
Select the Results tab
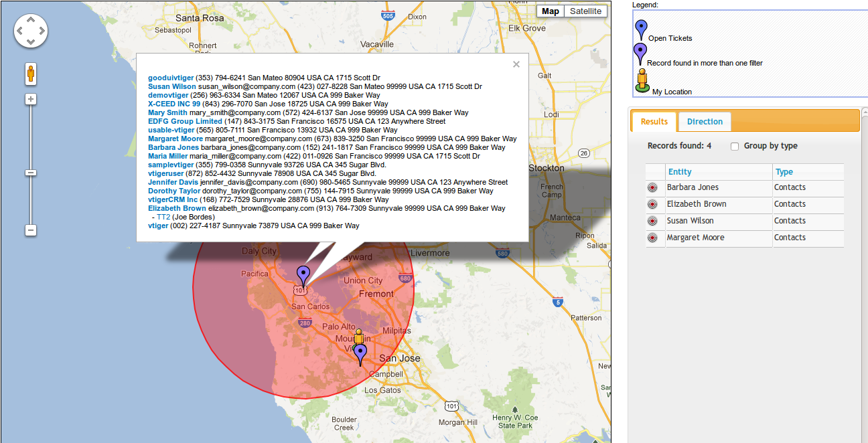click(x=654, y=122)
